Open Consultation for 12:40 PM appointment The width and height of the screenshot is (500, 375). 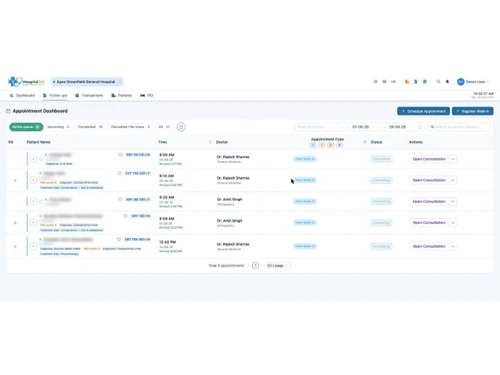coord(429,246)
